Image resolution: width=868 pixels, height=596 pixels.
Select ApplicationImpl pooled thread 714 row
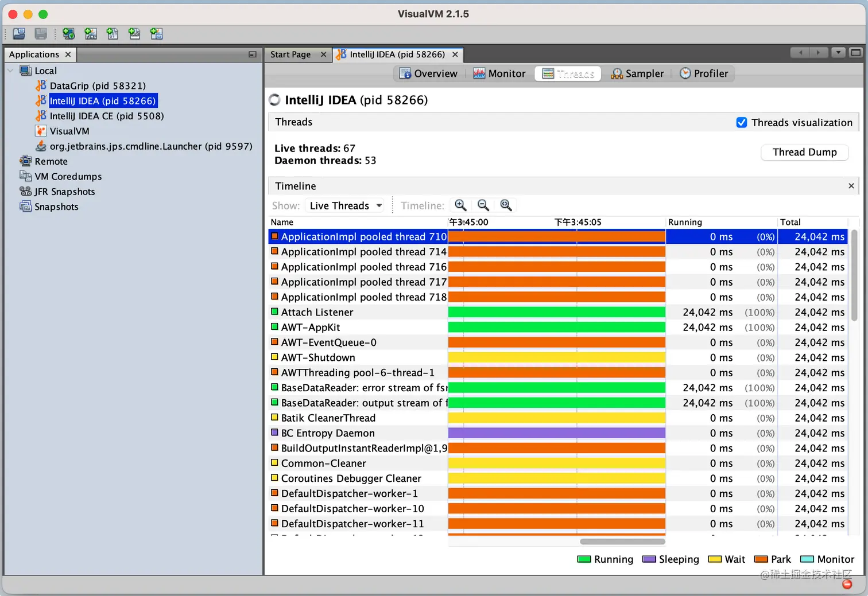tap(558, 252)
